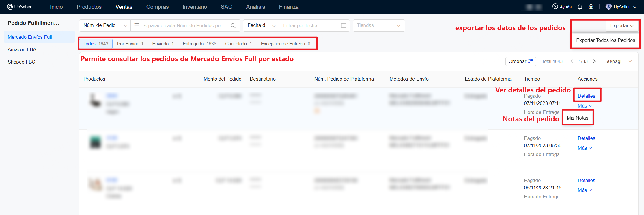Open the settings gear icon
This screenshot has width=644, height=215.
[x=591, y=7]
